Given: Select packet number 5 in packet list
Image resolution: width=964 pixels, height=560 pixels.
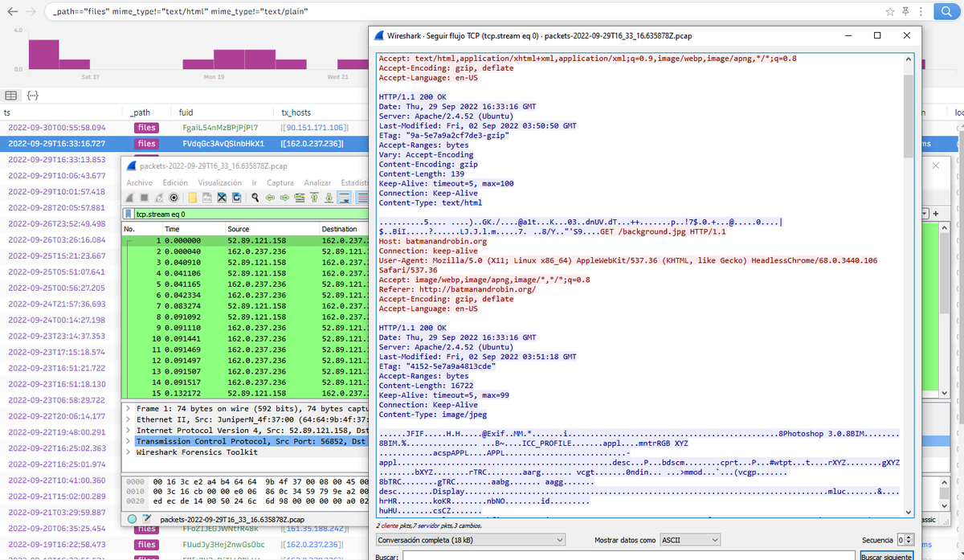Looking at the screenshot, I should click(245, 284).
